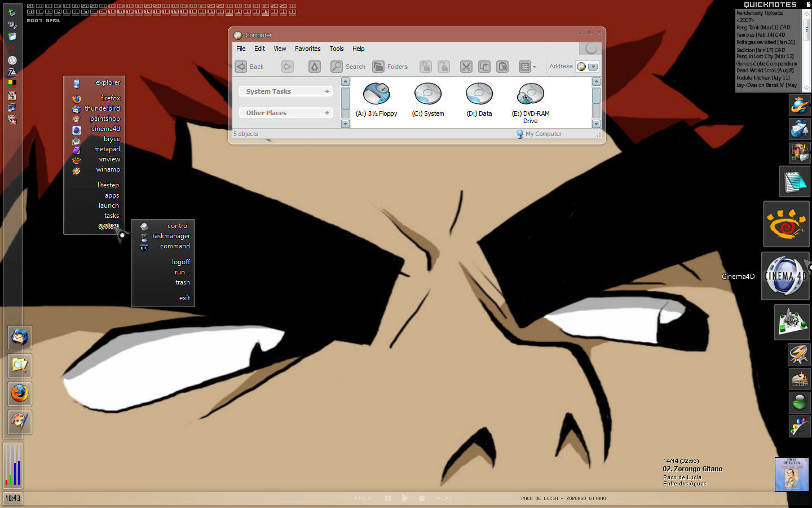Click the Back arrow in Computer window
812x508 pixels.
tap(241, 67)
